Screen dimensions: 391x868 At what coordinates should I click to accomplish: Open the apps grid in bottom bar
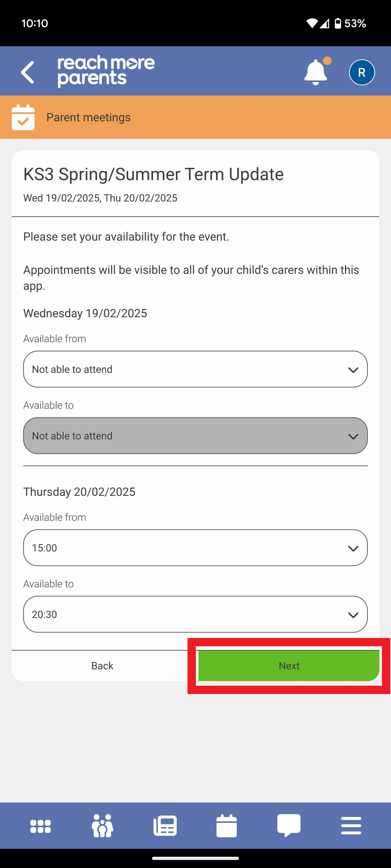coord(41,826)
